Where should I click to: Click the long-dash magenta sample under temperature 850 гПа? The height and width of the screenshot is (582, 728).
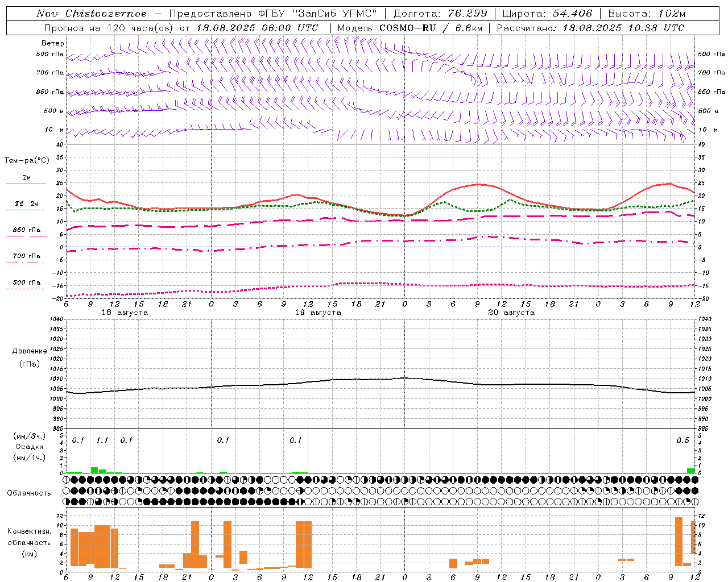(26, 236)
